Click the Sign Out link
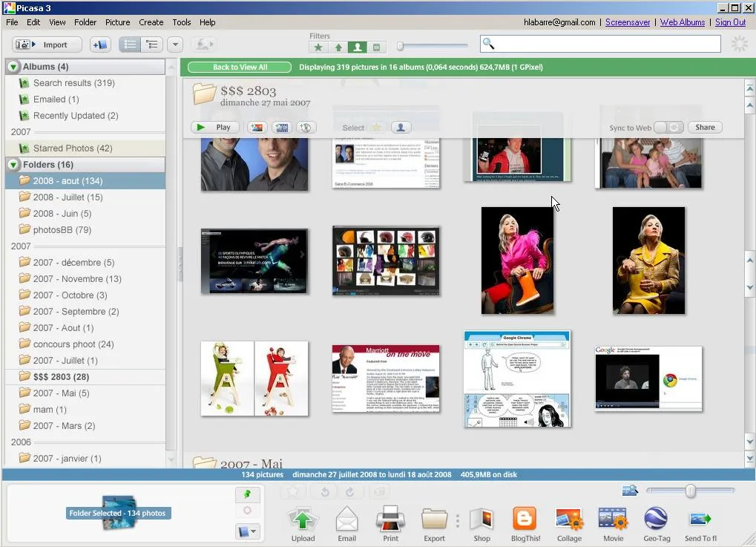 [x=730, y=22]
